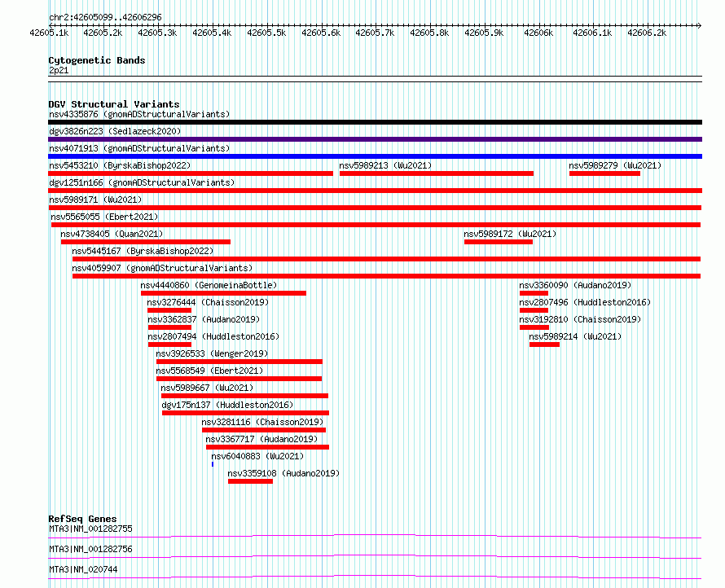Click ruler tick labeled 42606.2k
Viewport: 725px width, 588px height.
(647, 33)
